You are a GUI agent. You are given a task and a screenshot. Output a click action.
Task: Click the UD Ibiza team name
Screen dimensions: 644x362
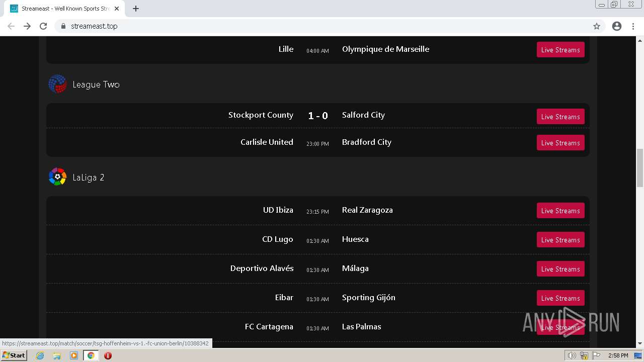[x=278, y=210]
